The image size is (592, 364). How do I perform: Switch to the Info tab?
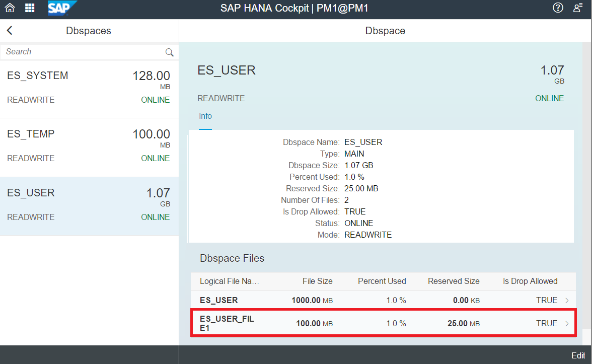pyautogui.click(x=205, y=116)
